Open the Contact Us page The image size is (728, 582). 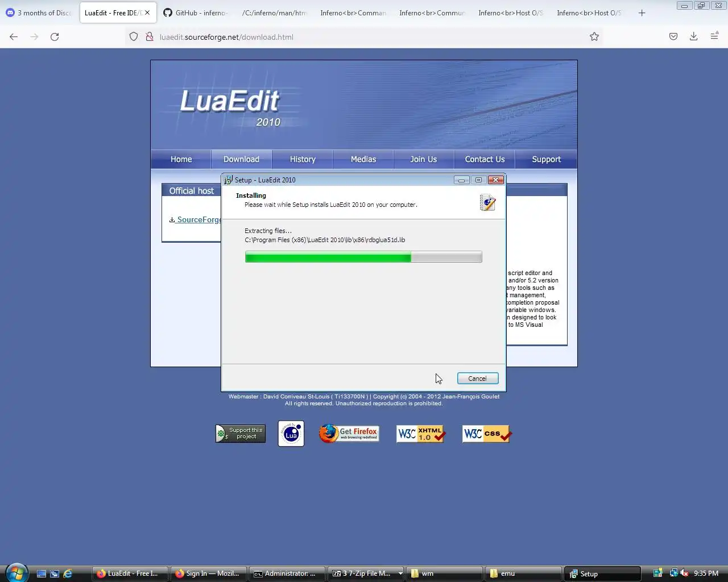[x=485, y=159]
